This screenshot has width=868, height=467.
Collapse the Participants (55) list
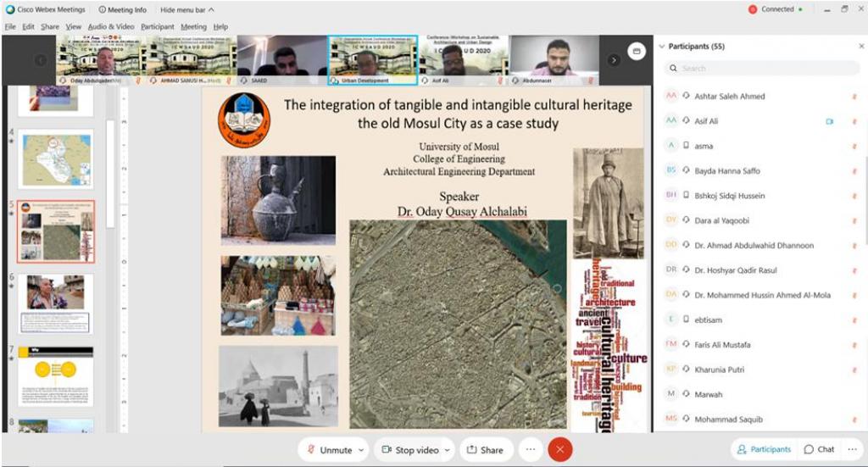[x=662, y=47]
